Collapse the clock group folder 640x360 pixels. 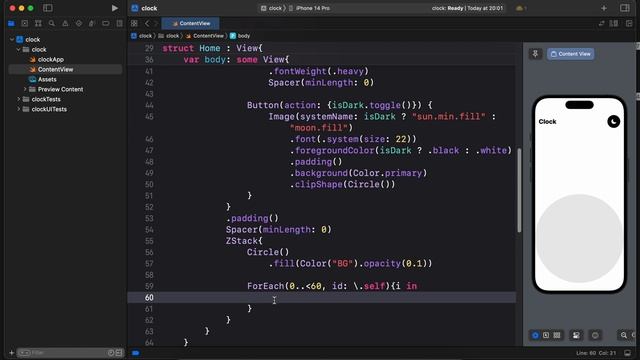click(18, 49)
